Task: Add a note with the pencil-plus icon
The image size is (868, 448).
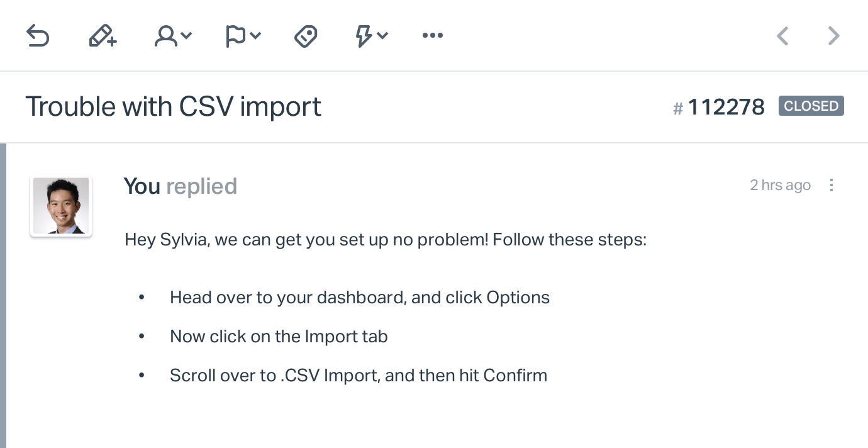Action: pos(103,36)
